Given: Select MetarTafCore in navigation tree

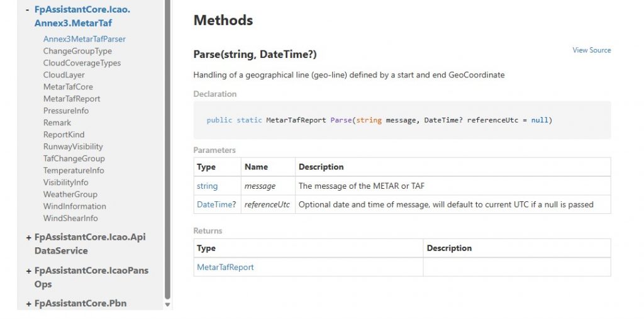Looking at the screenshot, I should coord(68,87).
